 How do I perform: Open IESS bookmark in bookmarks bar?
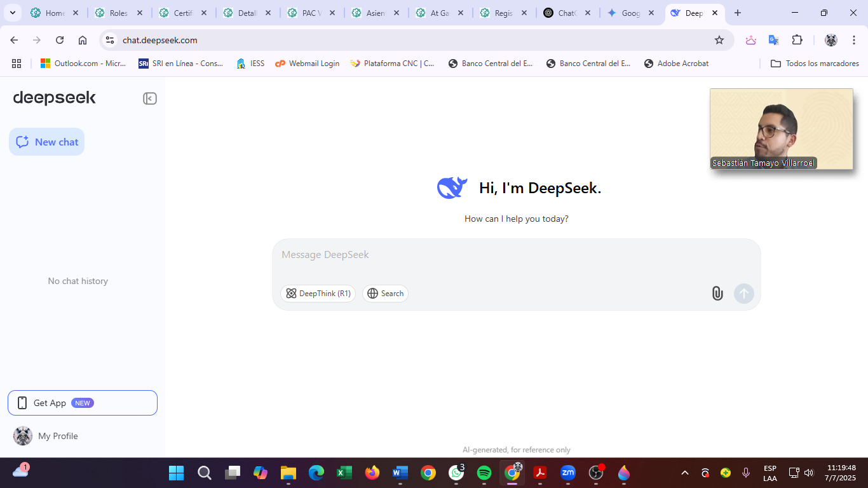point(250,64)
